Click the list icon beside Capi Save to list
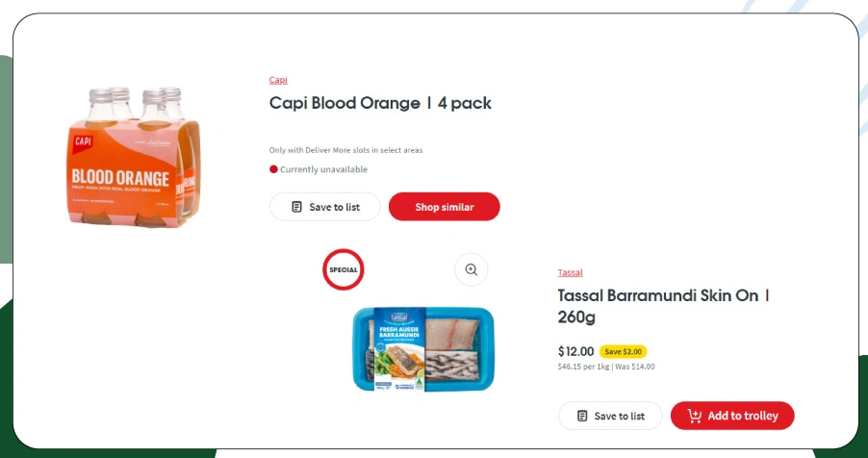Viewport: 868px width, 458px height. point(297,207)
